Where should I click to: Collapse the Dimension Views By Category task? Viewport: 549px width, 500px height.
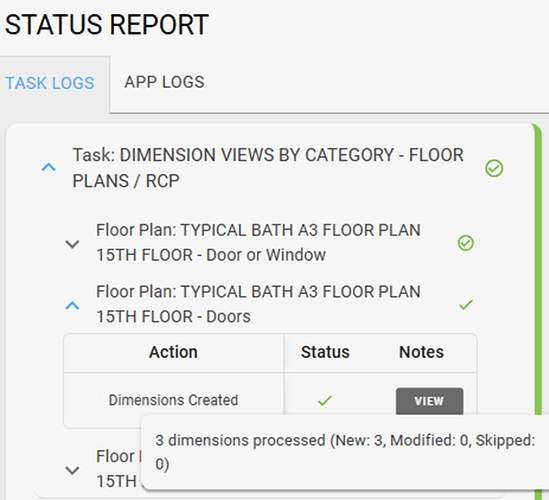pos(49,167)
